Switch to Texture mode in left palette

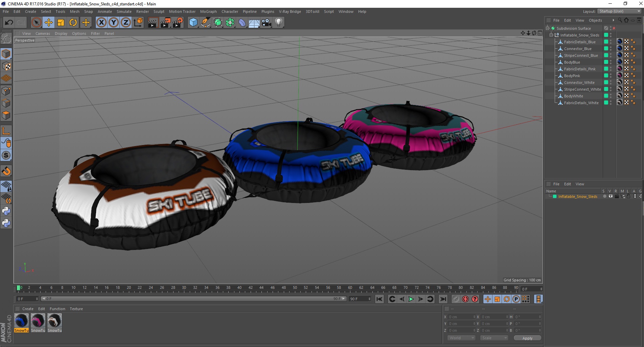(x=6, y=66)
